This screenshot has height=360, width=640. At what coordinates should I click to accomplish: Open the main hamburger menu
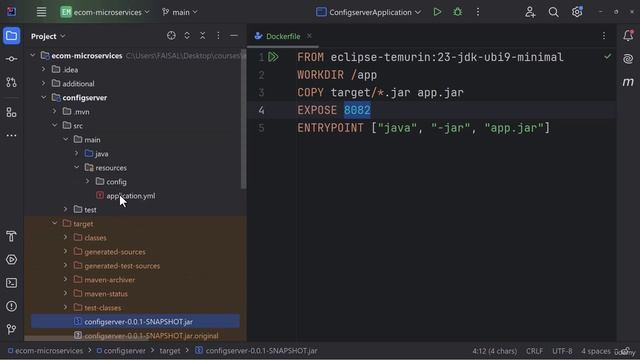[41, 12]
